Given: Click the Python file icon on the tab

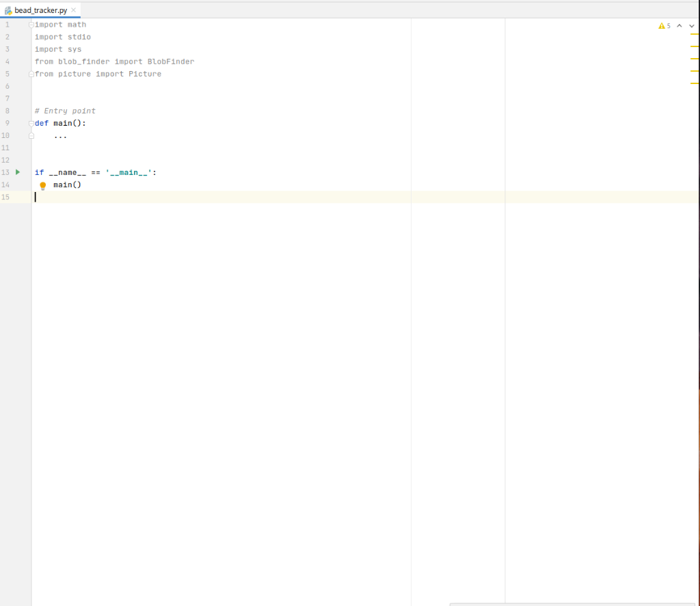Looking at the screenshot, I should pos(8,10).
